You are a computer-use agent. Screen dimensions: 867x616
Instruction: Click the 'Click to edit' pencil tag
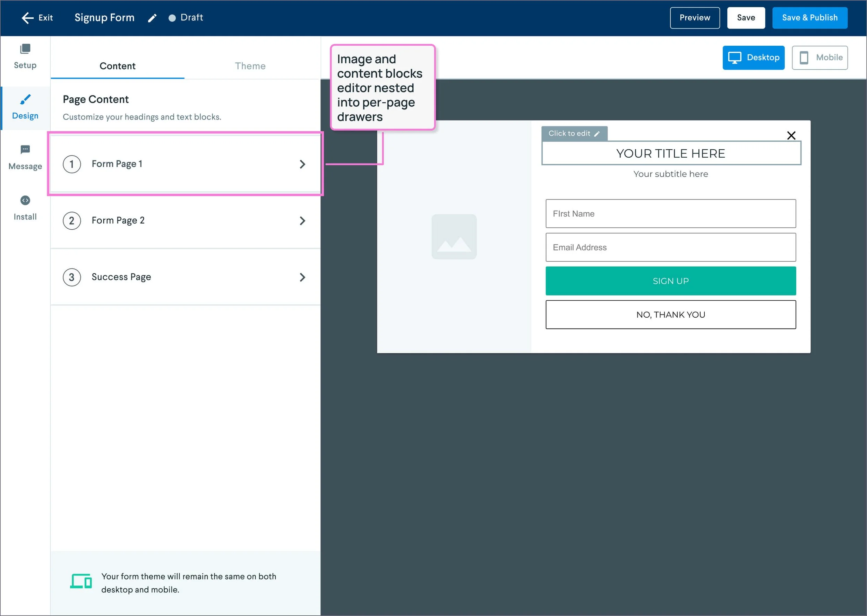point(574,133)
